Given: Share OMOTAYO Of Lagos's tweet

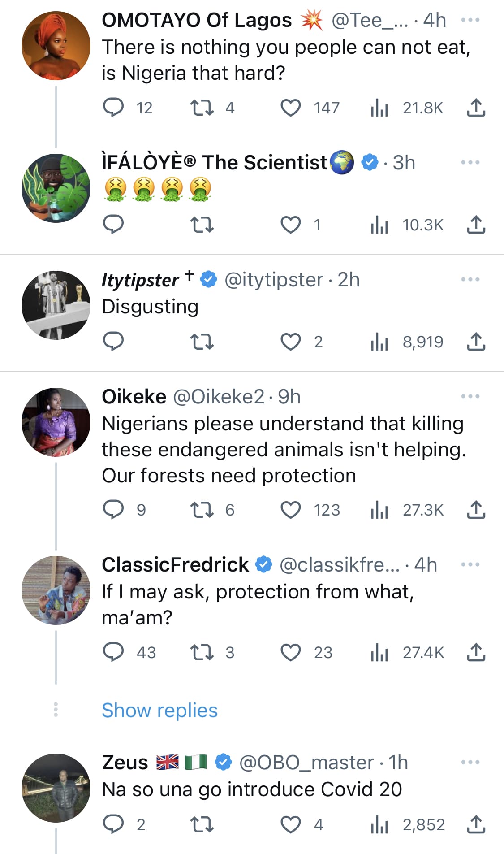Looking at the screenshot, I should tap(476, 108).
